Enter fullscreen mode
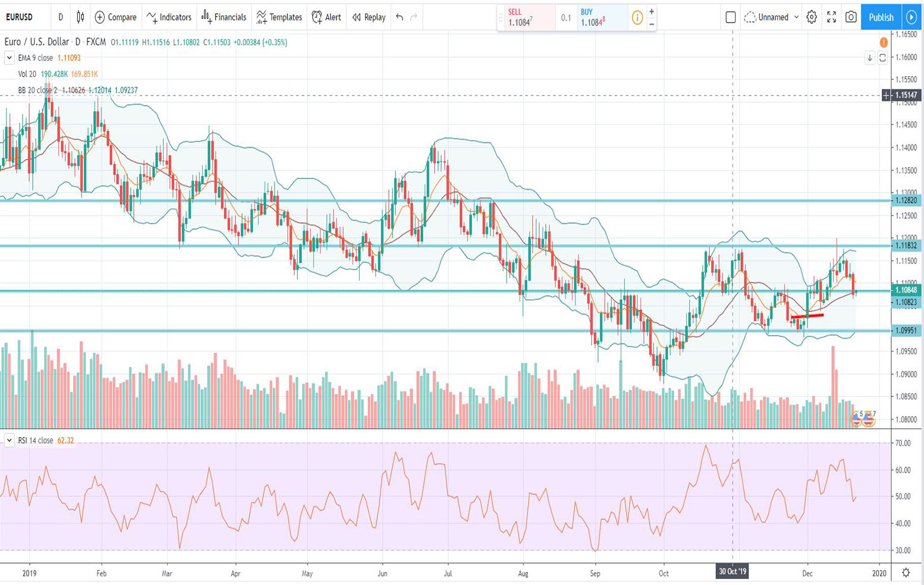The image size is (924, 585). (831, 17)
